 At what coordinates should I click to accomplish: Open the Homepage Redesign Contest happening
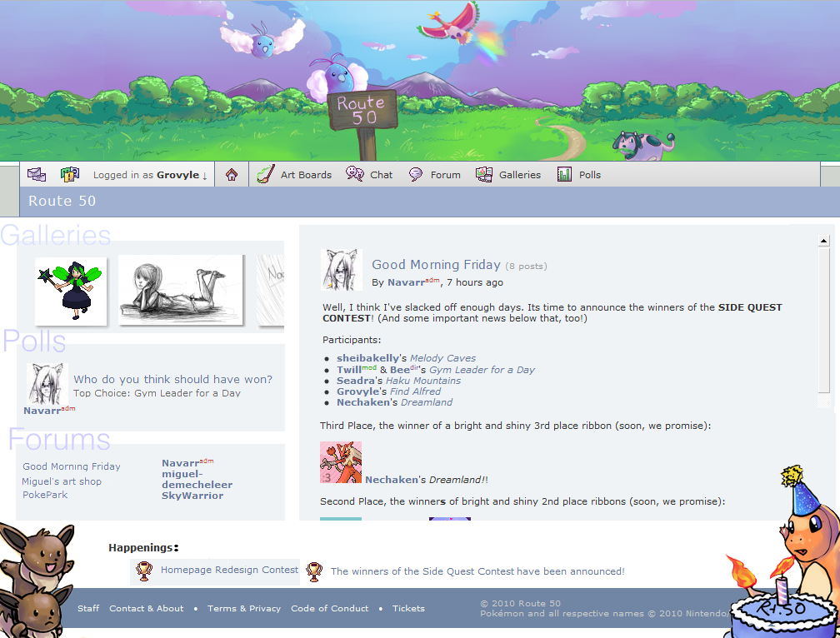coord(229,570)
